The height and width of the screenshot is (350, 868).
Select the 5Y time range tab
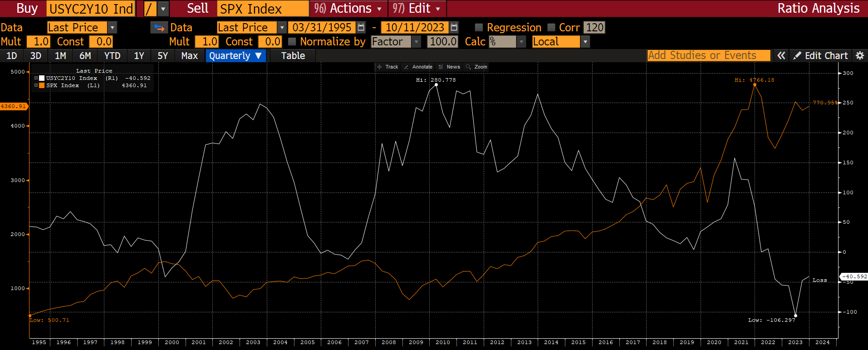(x=163, y=56)
